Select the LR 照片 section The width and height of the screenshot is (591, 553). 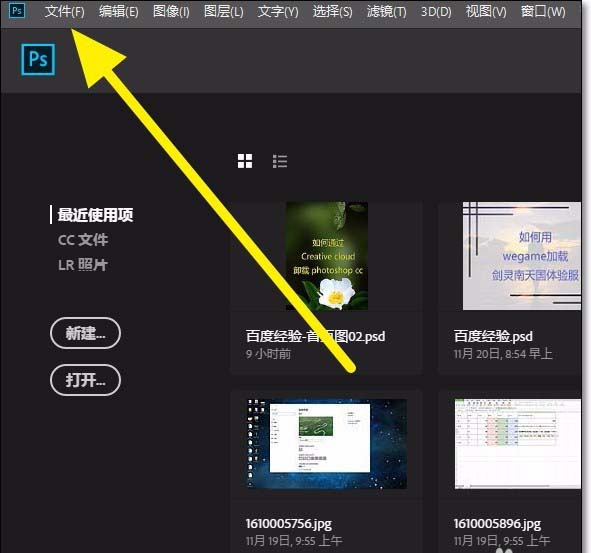[x=83, y=265]
